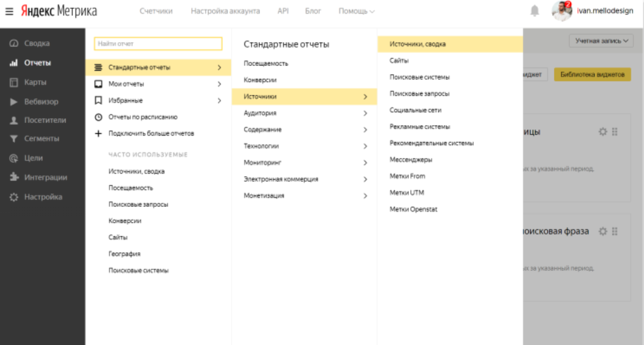Select Метки UTM report
This screenshot has width=644, height=345.
(x=406, y=193)
